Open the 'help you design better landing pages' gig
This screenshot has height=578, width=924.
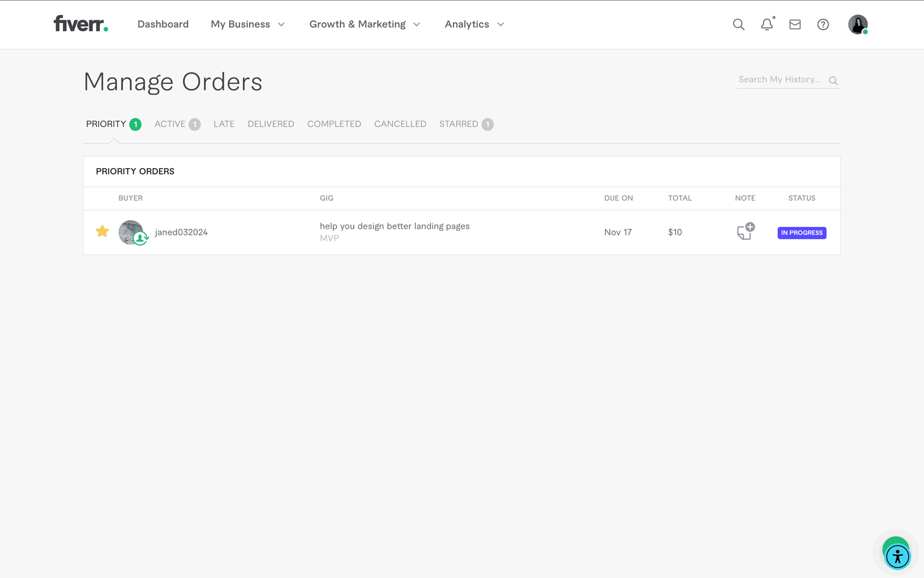[x=395, y=226]
